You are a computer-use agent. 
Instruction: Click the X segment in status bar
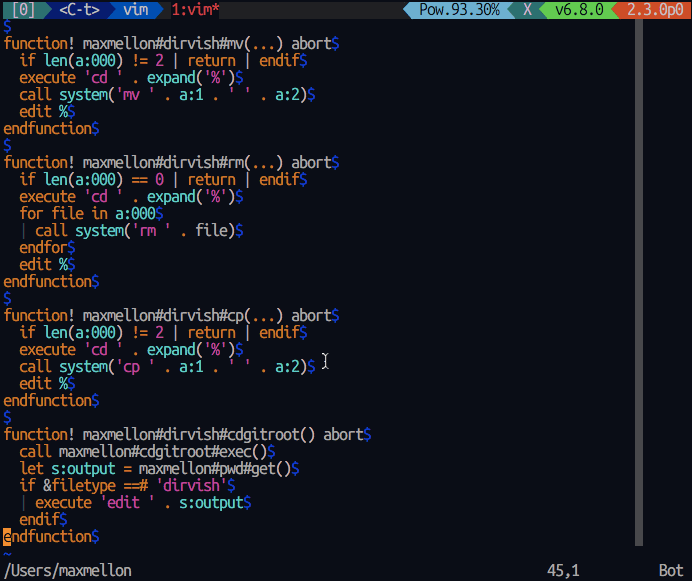[527, 9]
